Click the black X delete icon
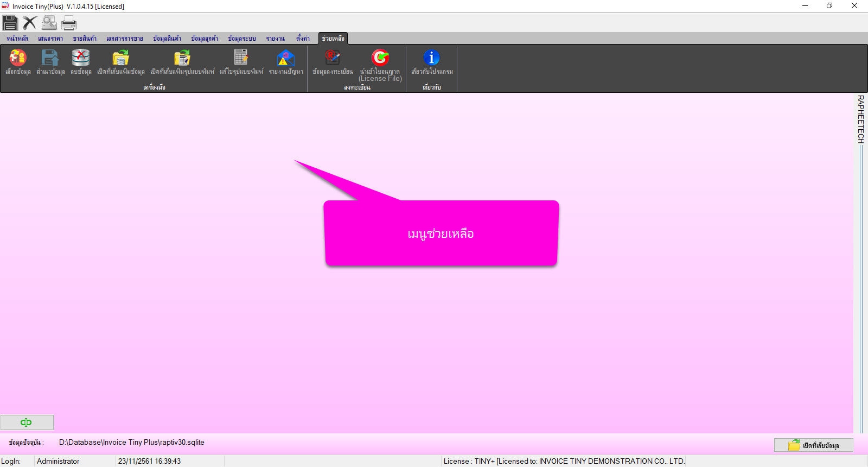The height and width of the screenshot is (467, 868). [30, 23]
